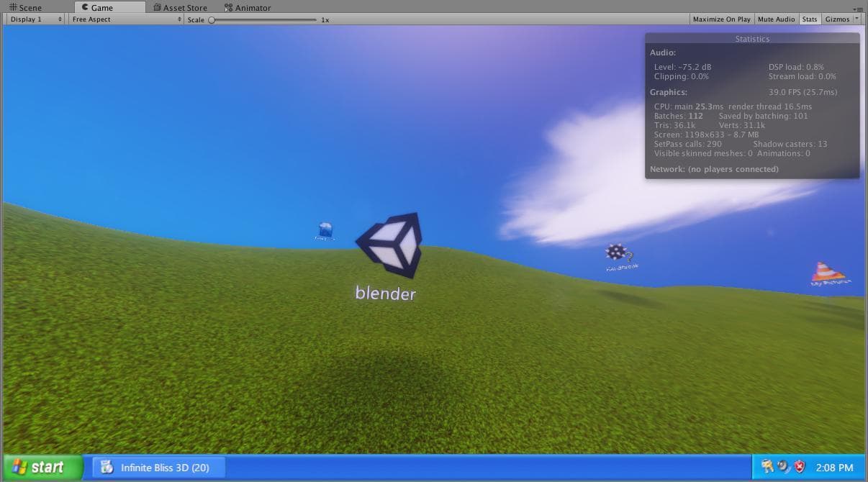Select the VLC cone icon
This screenshot has width=868, height=482.
828,271
